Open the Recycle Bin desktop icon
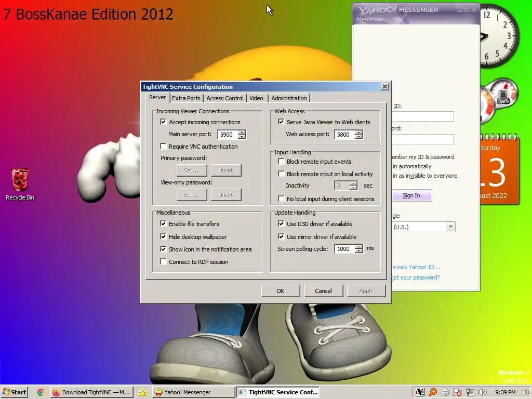This screenshot has width=532, height=399. click(x=20, y=184)
